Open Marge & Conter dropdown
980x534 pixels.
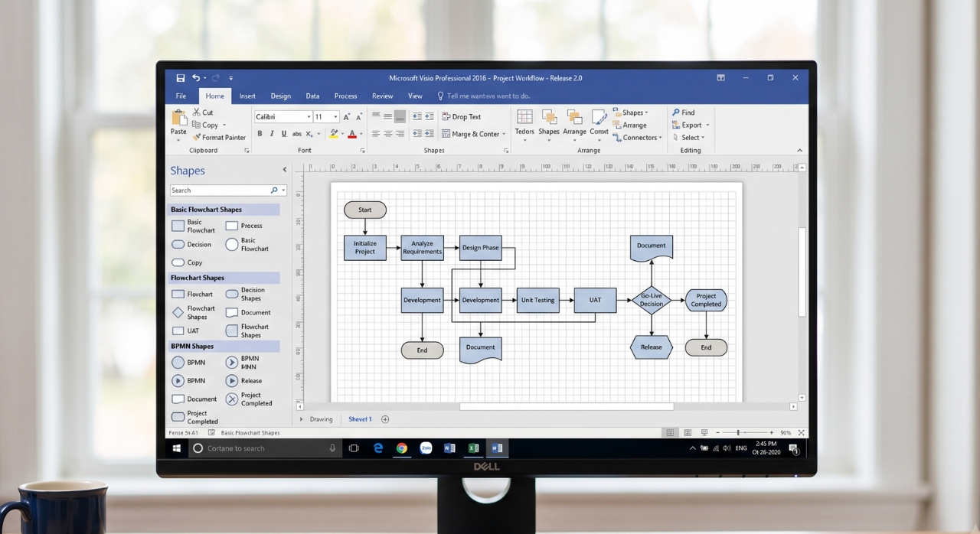click(504, 135)
